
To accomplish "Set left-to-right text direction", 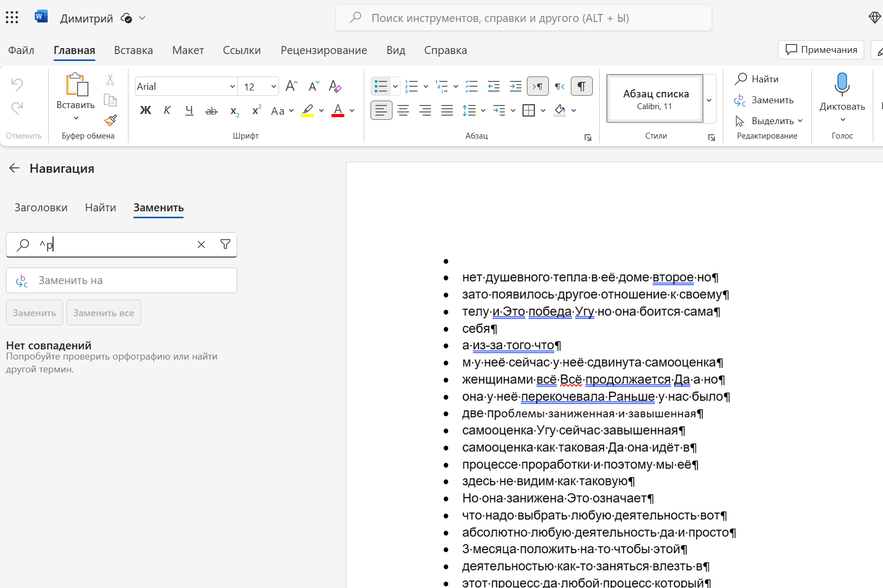I will 538,86.
